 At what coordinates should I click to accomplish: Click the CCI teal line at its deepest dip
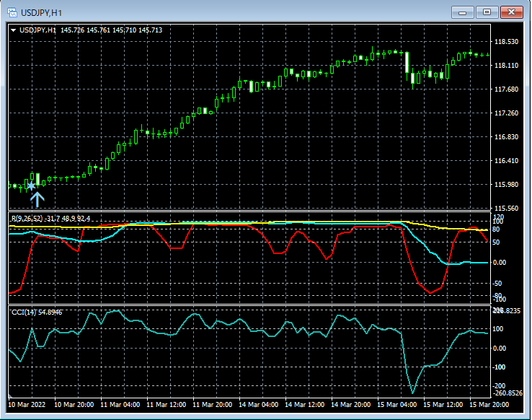(413, 393)
